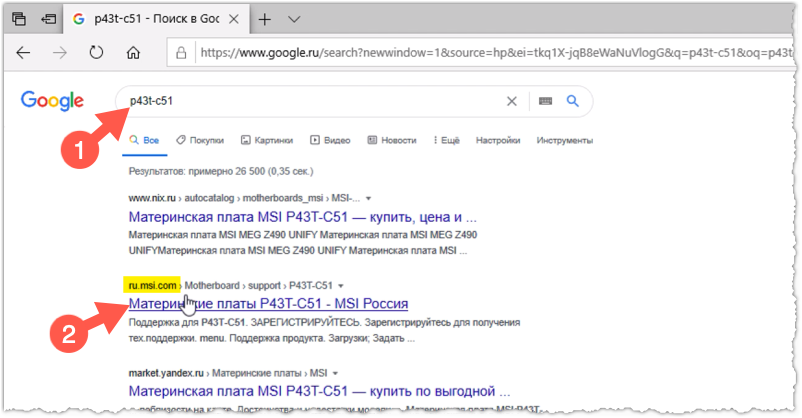The height and width of the screenshot is (418, 802).
Task: Open the on-screen keyboard icon
Action: coord(546,101)
